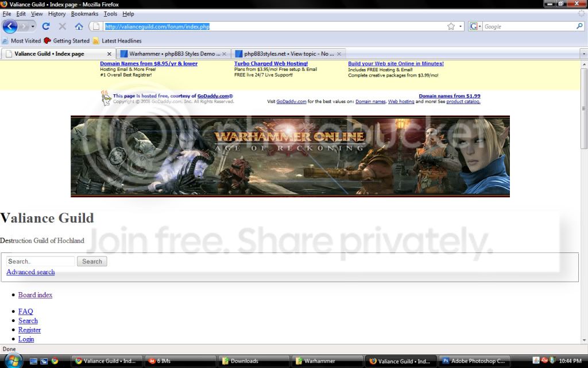
Task: Click the Home icon in navigation bar
Action: (79, 26)
